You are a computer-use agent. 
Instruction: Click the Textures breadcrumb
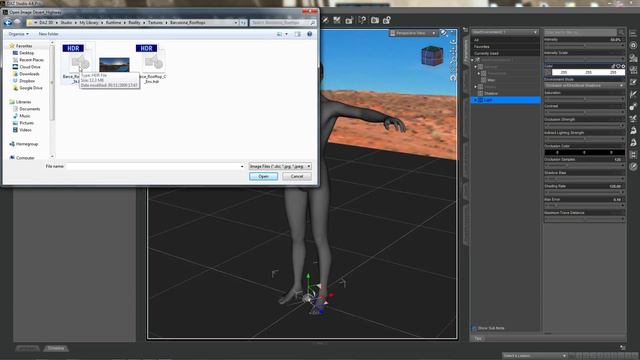[x=155, y=22]
